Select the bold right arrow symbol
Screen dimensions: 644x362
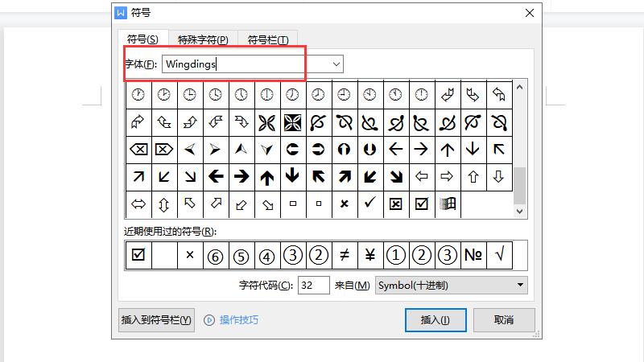pos(242,177)
